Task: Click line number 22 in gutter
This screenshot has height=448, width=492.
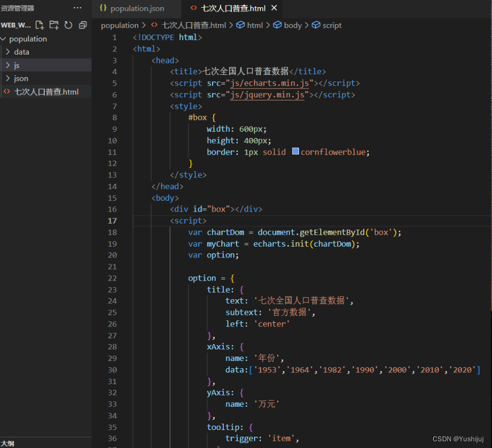Action: coord(112,278)
